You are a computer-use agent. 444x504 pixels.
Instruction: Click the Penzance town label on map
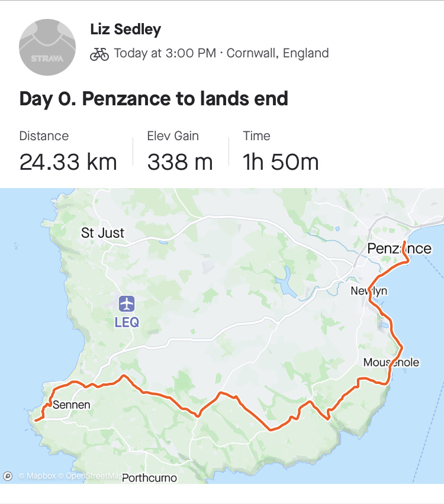[399, 248]
